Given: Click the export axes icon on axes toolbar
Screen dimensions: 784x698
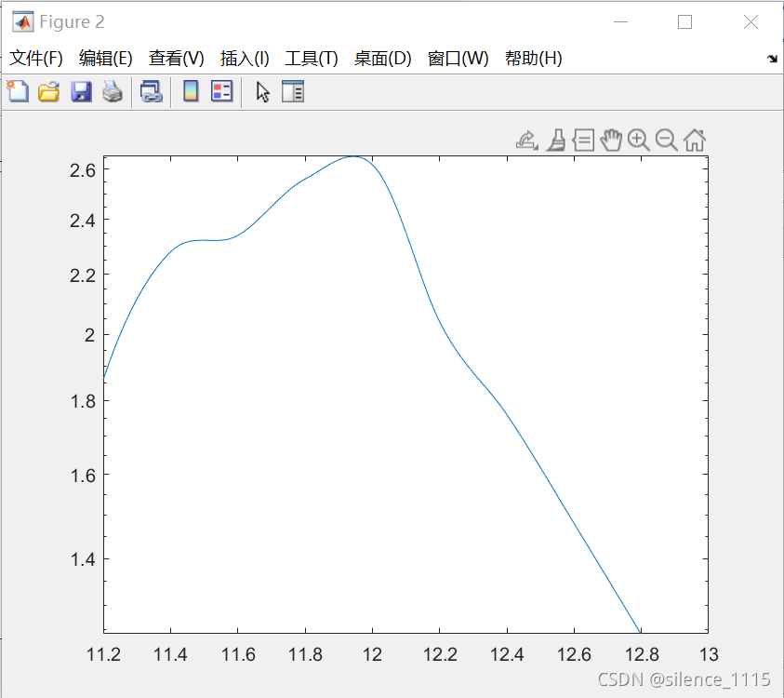Looking at the screenshot, I should tap(526, 140).
